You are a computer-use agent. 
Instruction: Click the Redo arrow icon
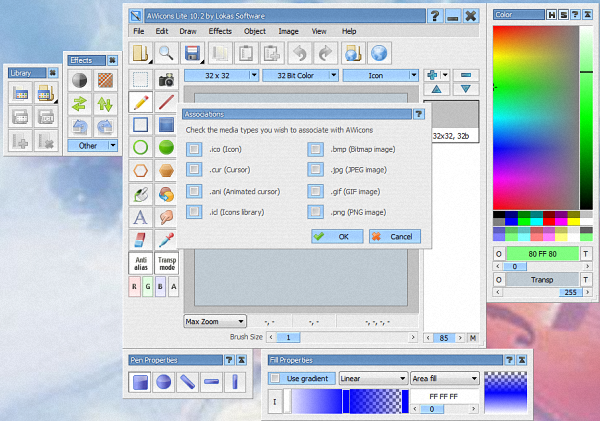[325, 53]
